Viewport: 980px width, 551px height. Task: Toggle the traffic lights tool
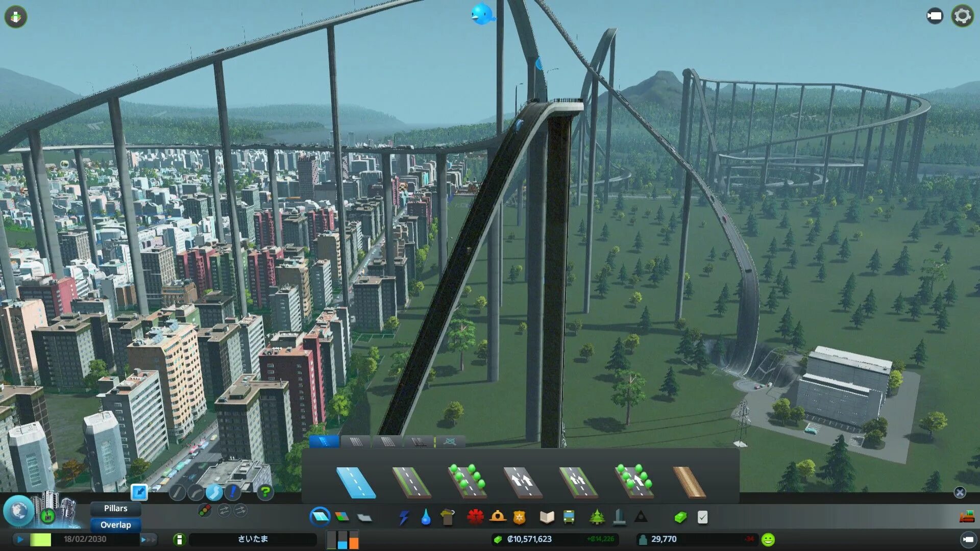click(205, 511)
